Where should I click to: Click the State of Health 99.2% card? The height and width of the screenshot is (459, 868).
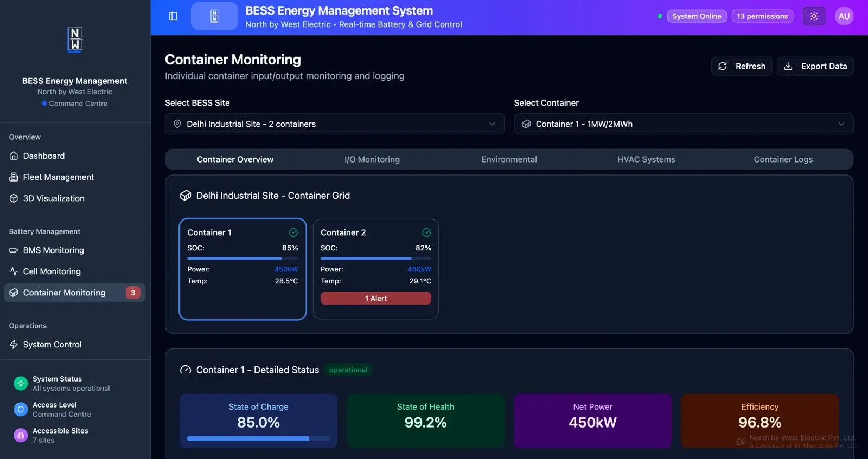[x=425, y=421]
